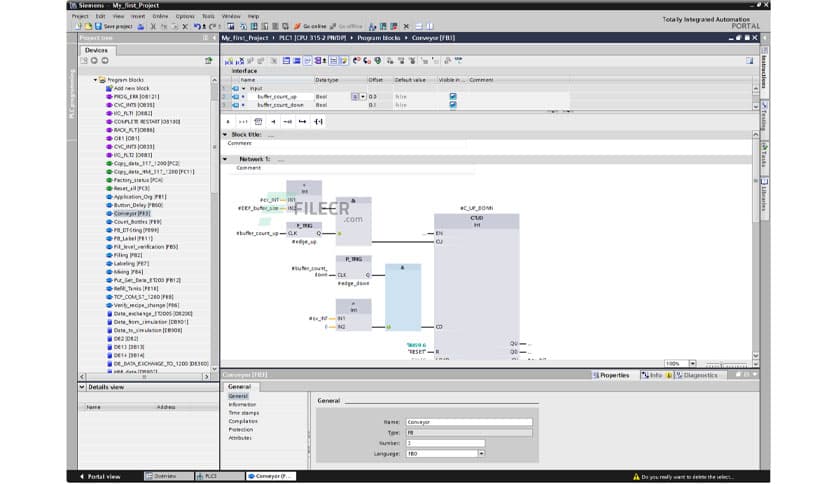The image size is (836, 484).
Task: Click the Save project button
Action: coord(114,26)
